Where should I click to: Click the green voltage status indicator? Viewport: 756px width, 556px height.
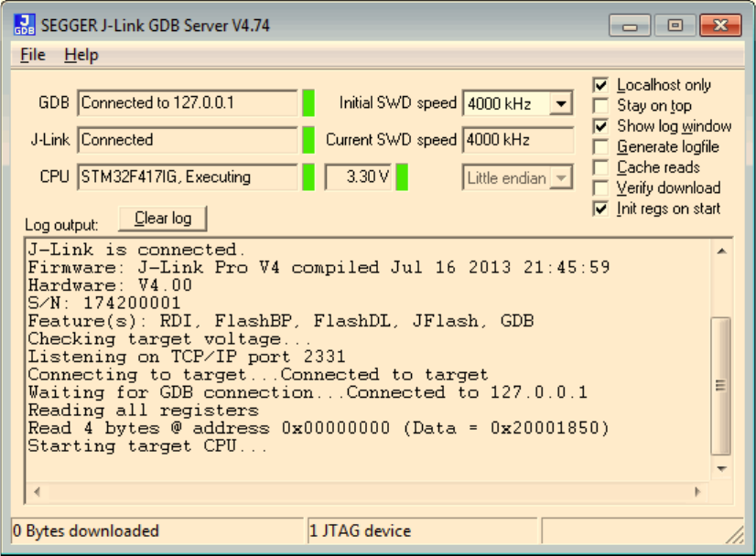[x=402, y=176]
